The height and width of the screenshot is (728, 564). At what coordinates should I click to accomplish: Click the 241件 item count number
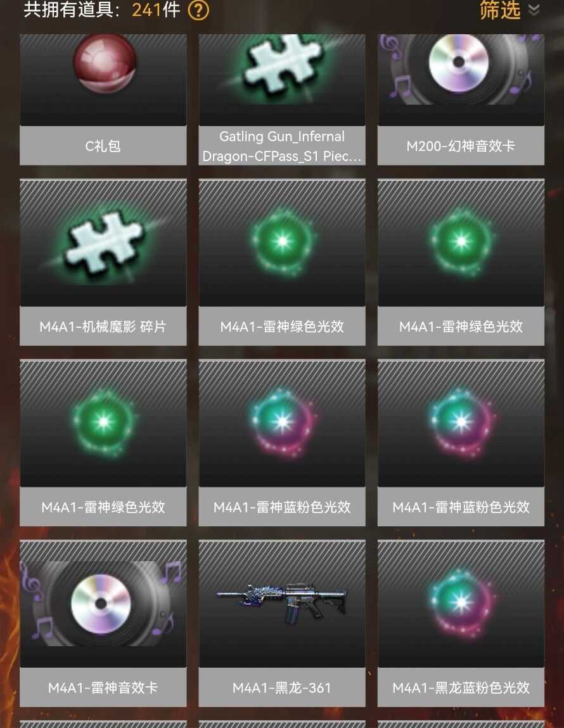pyautogui.click(x=157, y=10)
